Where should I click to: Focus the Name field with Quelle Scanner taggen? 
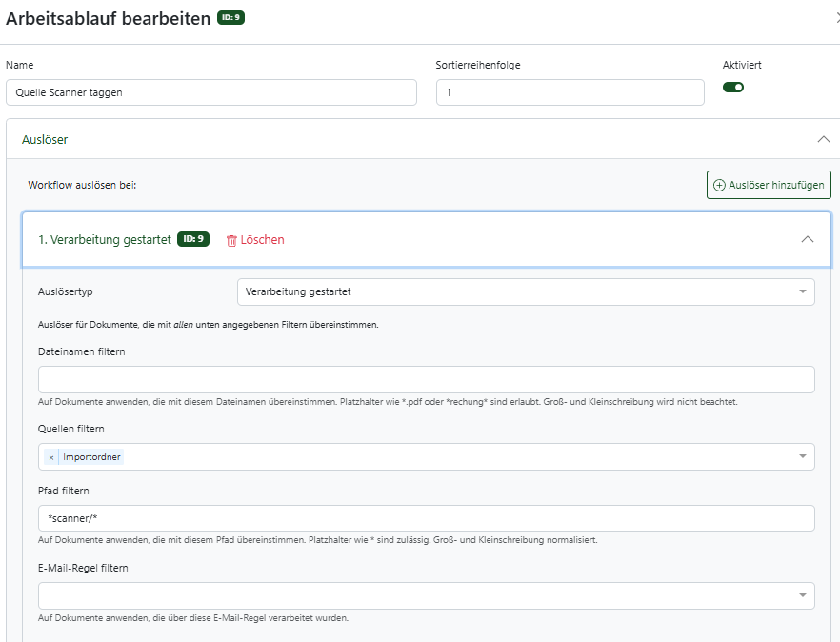[211, 92]
